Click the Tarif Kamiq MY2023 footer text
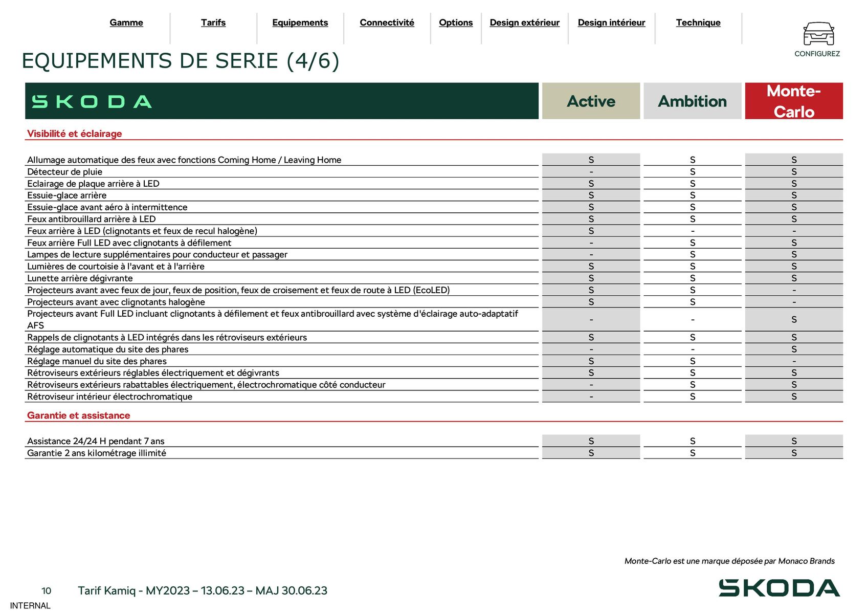This screenshot has width=868, height=614. (x=203, y=590)
